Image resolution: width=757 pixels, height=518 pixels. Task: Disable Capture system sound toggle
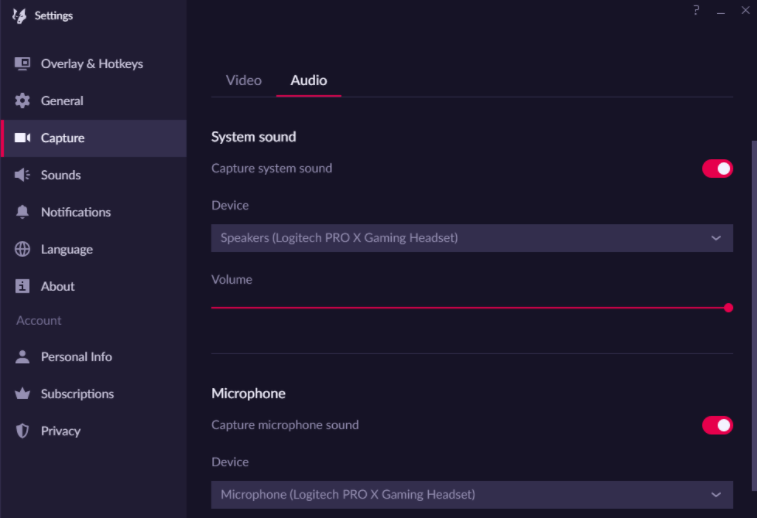point(717,168)
